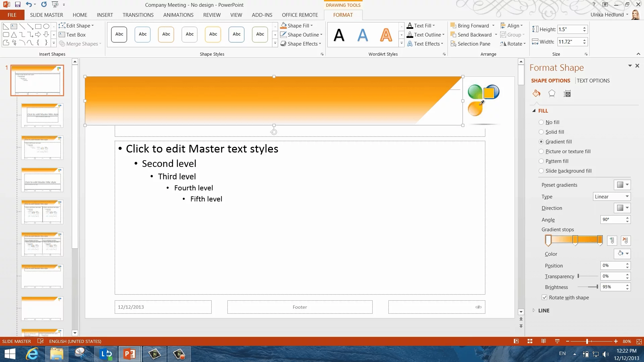Open the Preset gradients dropdown

(x=623, y=185)
